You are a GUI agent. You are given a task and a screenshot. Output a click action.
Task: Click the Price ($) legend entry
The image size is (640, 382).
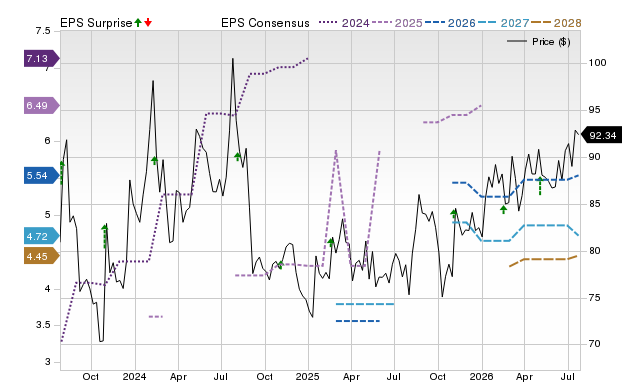pos(539,42)
